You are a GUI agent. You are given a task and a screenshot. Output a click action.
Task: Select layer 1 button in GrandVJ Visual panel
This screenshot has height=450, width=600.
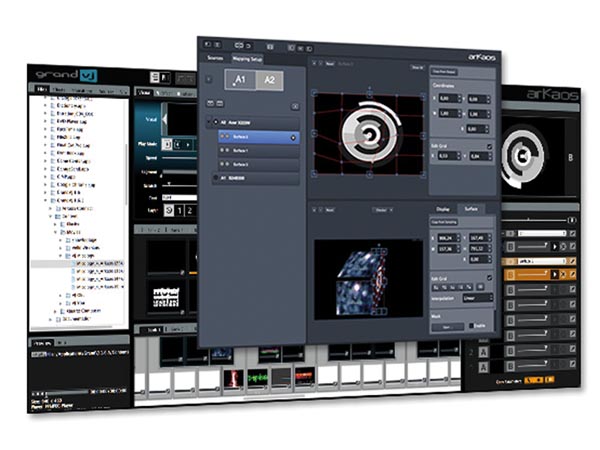pyautogui.click(x=179, y=210)
